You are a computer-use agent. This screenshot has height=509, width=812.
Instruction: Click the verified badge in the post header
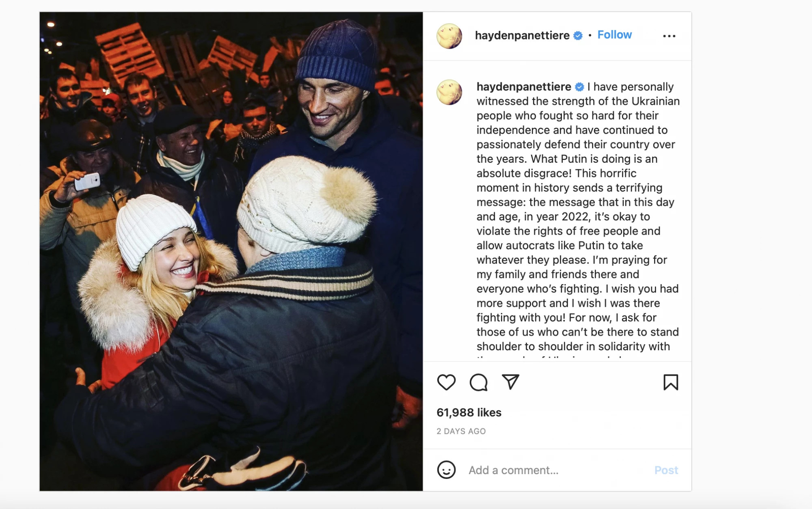[x=578, y=36]
